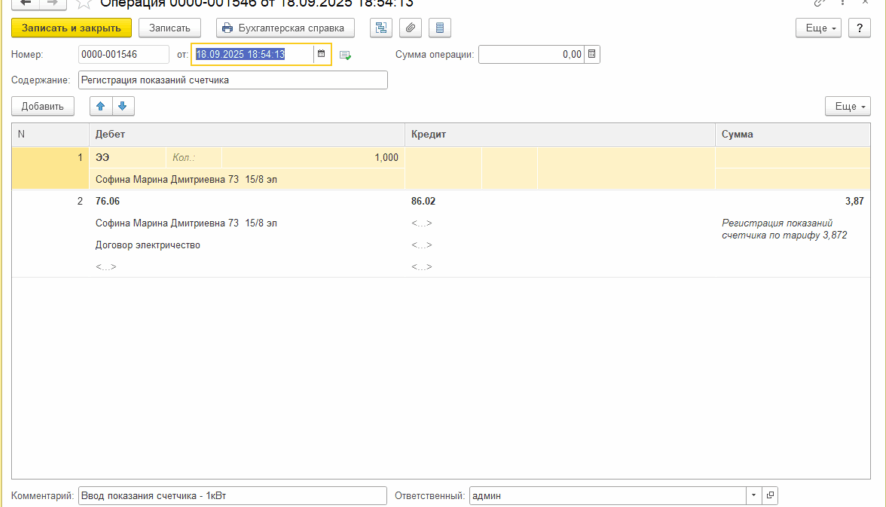The width and height of the screenshot is (886, 507).
Task: Select the Комментарий input field
Action: point(232,495)
